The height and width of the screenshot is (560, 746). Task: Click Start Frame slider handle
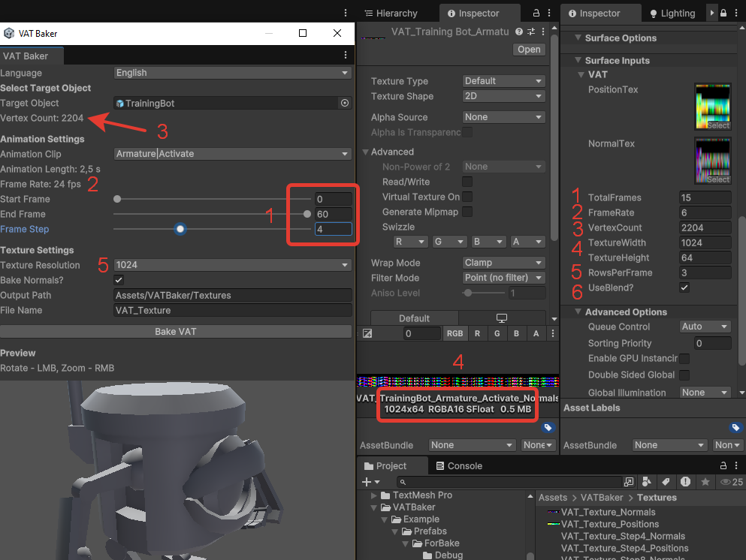point(117,199)
